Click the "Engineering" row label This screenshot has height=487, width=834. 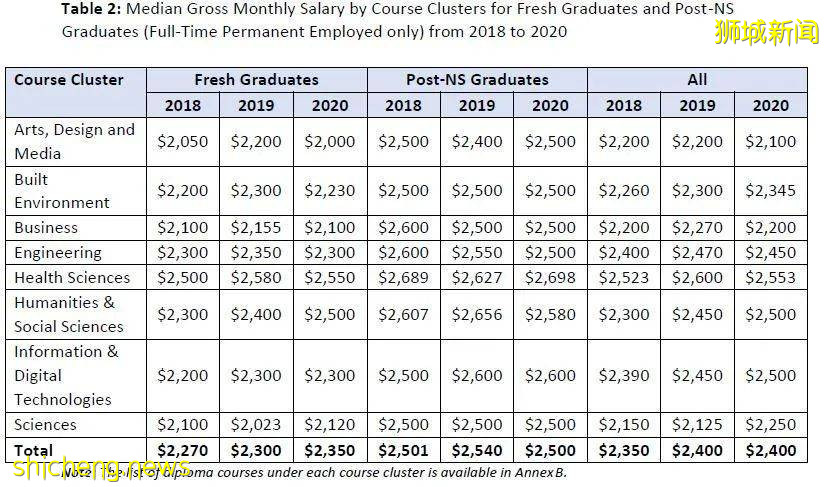coord(58,252)
